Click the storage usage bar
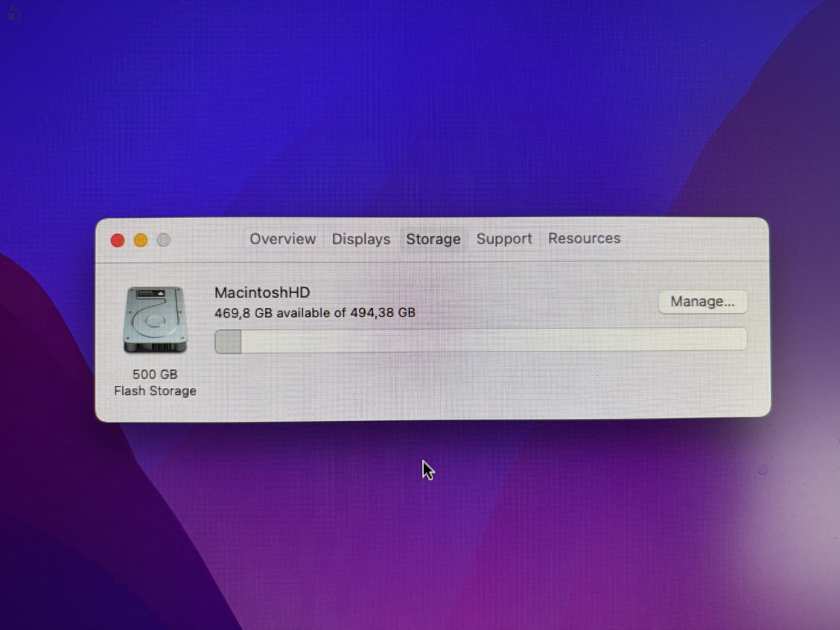Screen dimensions: 840x630 point(480,341)
